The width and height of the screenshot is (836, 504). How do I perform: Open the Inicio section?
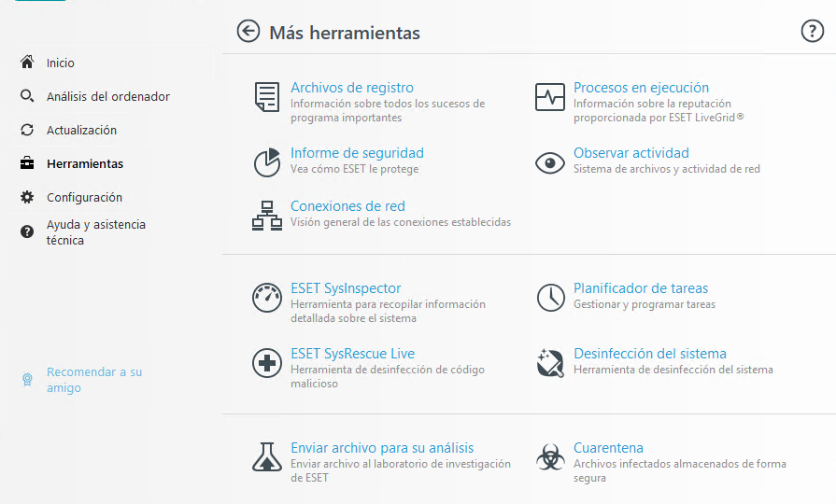point(60,63)
